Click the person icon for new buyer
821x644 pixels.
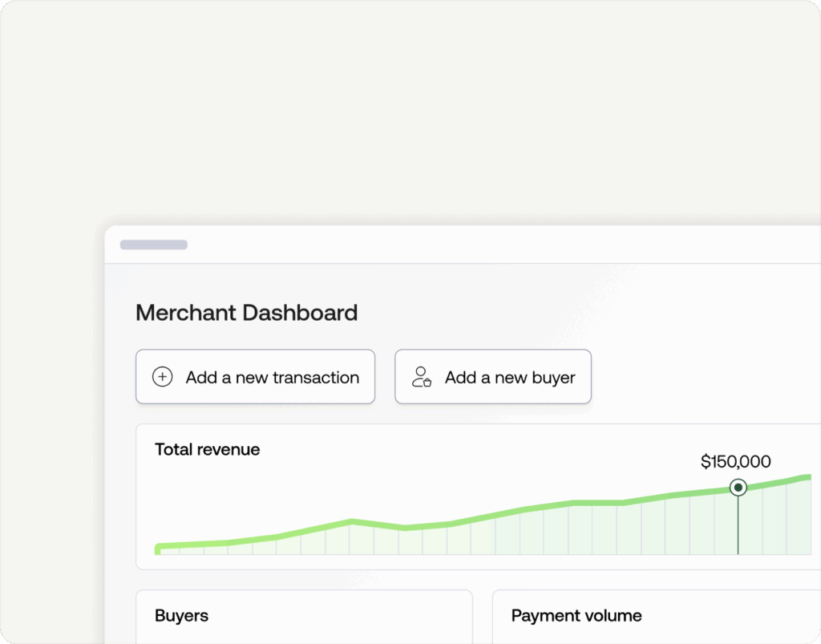[421, 377]
